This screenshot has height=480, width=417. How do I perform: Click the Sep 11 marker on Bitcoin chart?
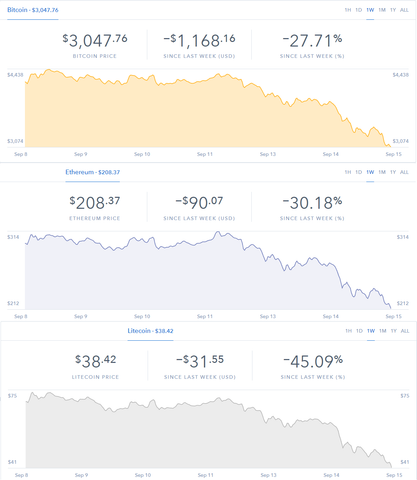[x=205, y=154]
